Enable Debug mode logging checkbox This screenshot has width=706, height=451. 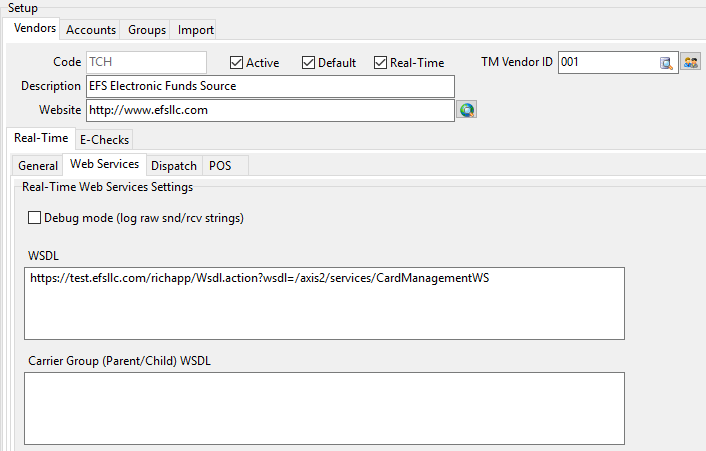click(x=34, y=218)
